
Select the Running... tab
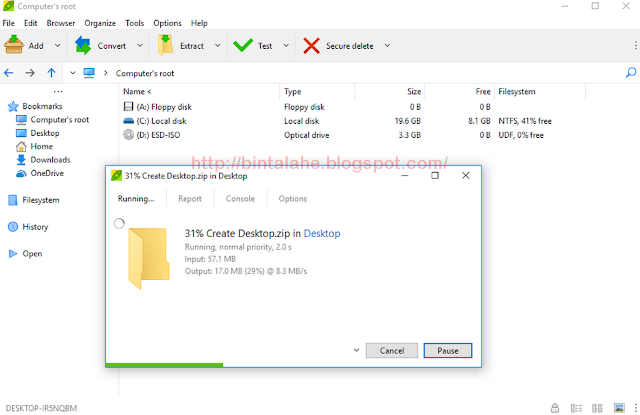[x=136, y=199]
